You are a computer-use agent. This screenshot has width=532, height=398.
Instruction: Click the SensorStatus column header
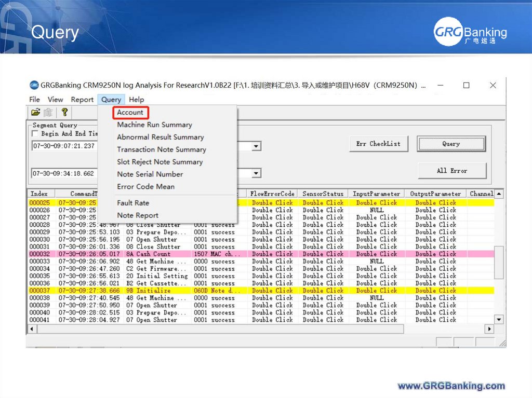323,194
